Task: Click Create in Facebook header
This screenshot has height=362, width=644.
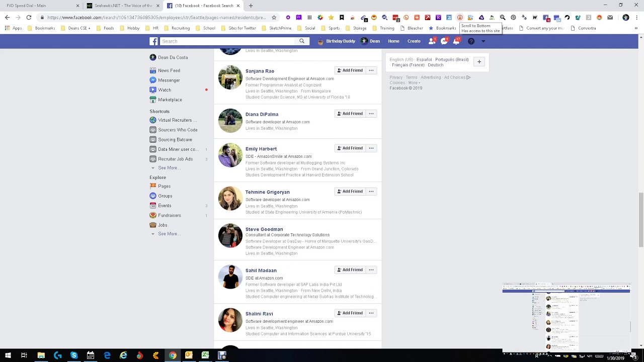Action: tap(414, 41)
